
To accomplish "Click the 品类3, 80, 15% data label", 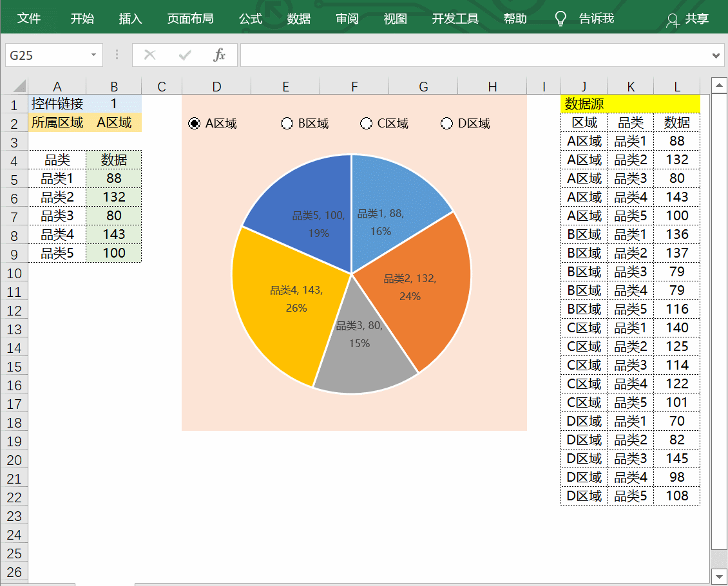I will 359,334.
